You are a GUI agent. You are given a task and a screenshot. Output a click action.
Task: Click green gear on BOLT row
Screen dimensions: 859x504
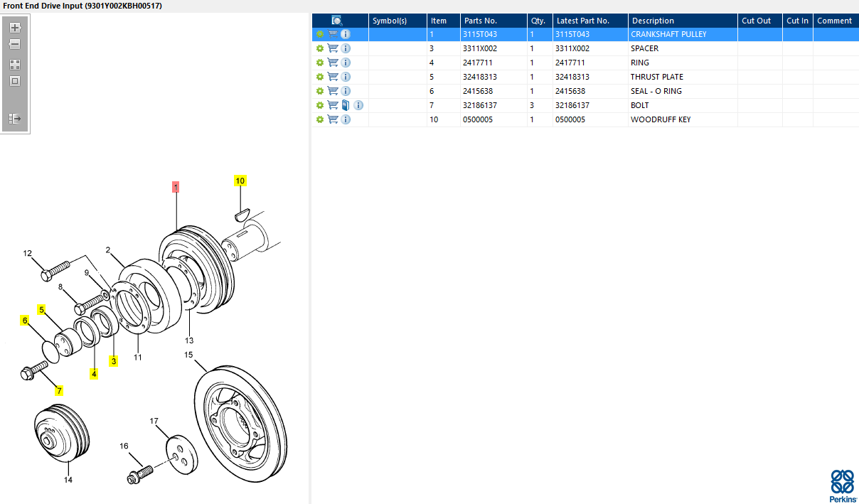click(x=320, y=105)
